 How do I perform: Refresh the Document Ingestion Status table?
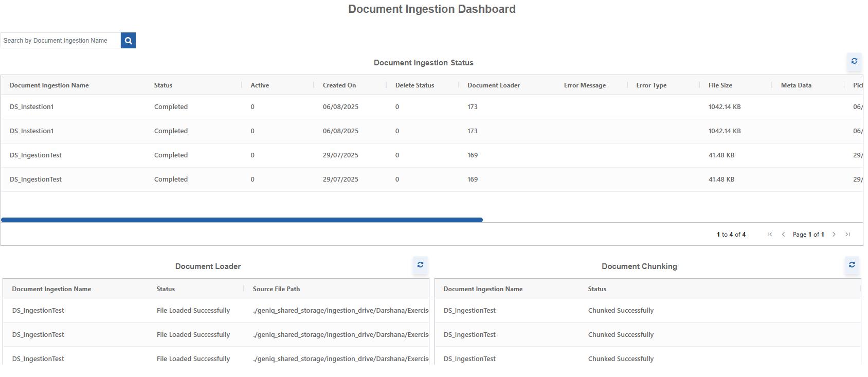pos(854,61)
